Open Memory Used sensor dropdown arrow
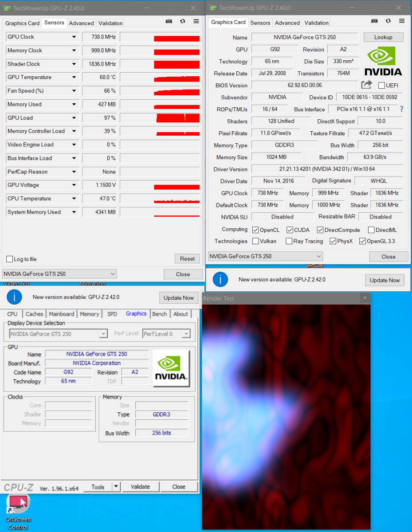412x532 pixels. [x=74, y=104]
